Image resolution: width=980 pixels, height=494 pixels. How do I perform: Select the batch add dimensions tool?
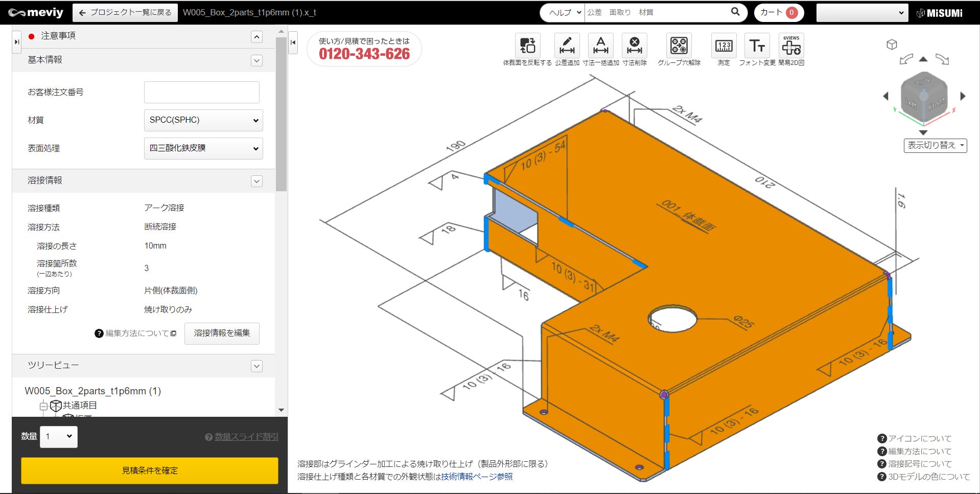coord(600,46)
